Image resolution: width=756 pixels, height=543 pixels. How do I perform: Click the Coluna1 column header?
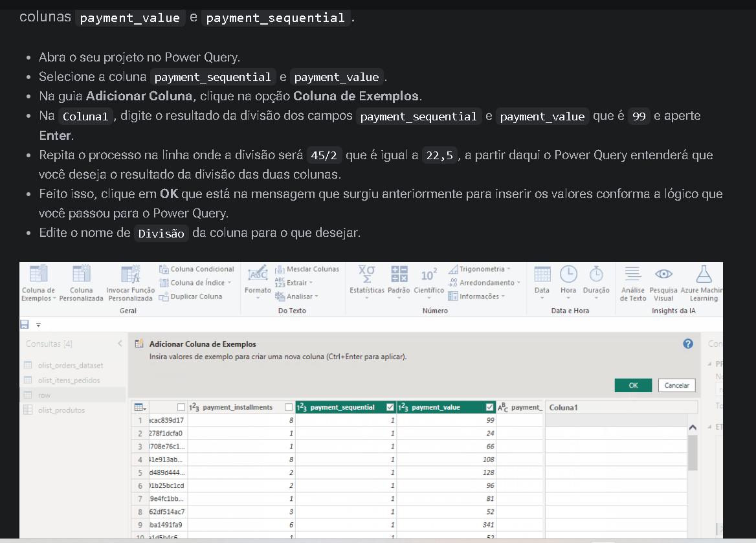click(621, 408)
